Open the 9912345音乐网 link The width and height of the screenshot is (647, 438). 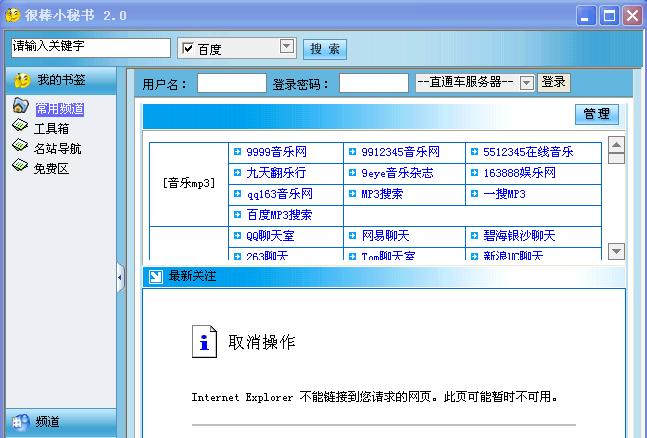[401, 152]
